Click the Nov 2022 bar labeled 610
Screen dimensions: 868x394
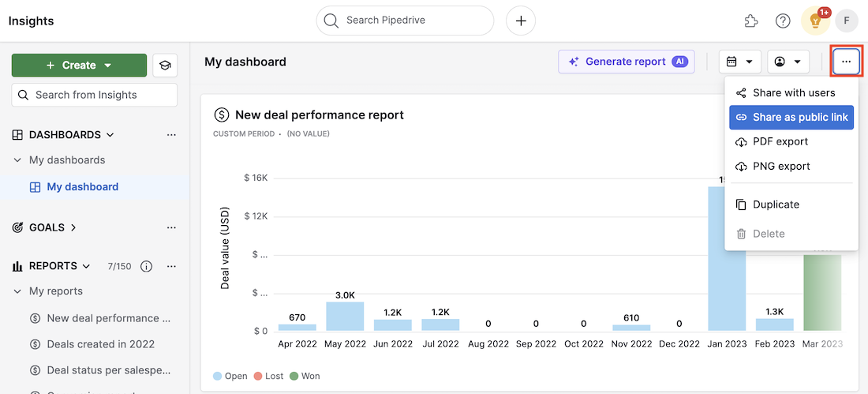(631, 328)
